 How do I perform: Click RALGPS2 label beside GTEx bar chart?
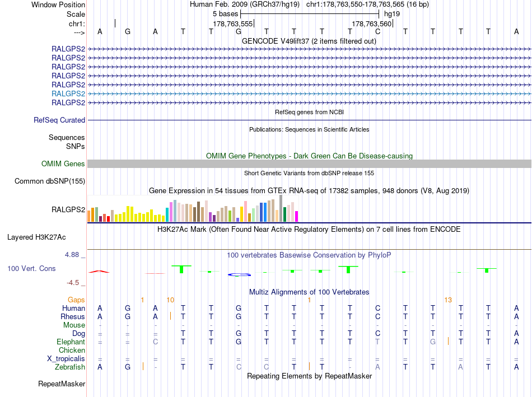tap(68, 209)
